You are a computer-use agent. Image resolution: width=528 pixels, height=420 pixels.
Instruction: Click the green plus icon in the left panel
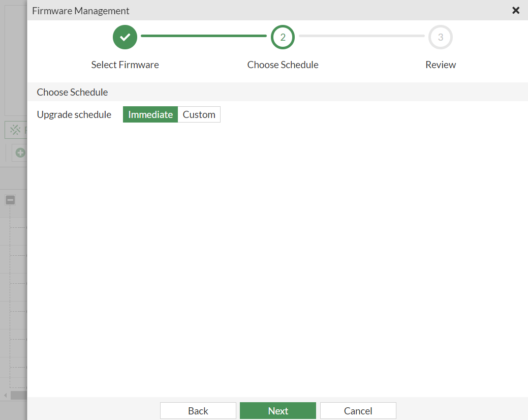coord(20,152)
